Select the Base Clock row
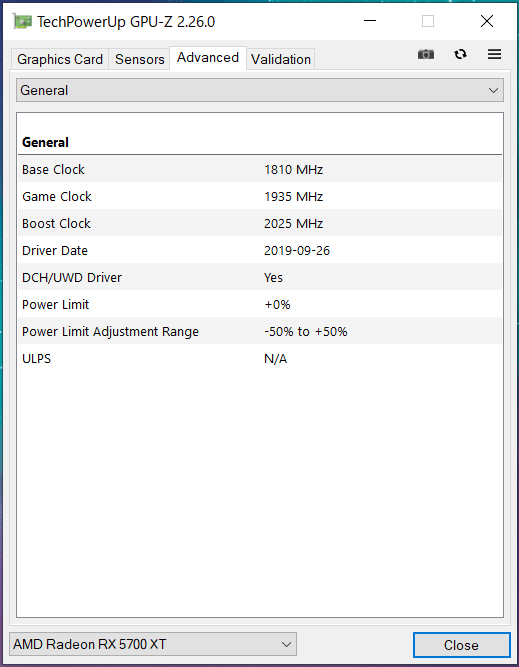Viewport: 519px width, 667px height. pos(260,169)
